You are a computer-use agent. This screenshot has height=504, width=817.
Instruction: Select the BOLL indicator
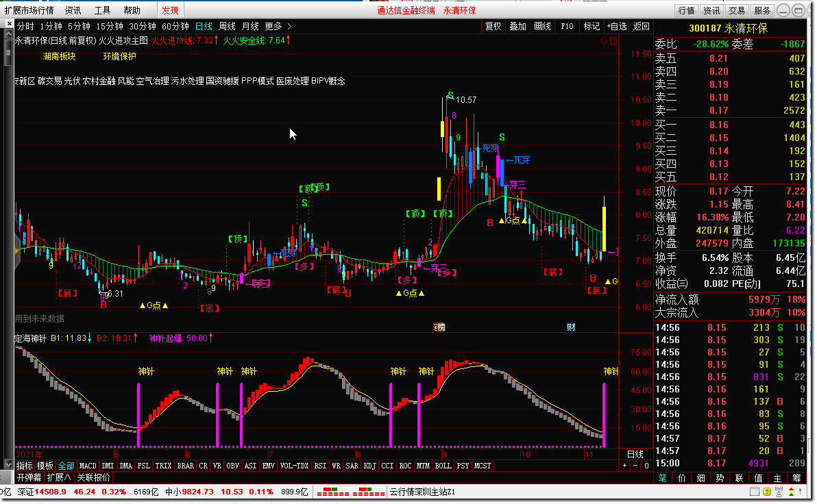tap(443, 466)
